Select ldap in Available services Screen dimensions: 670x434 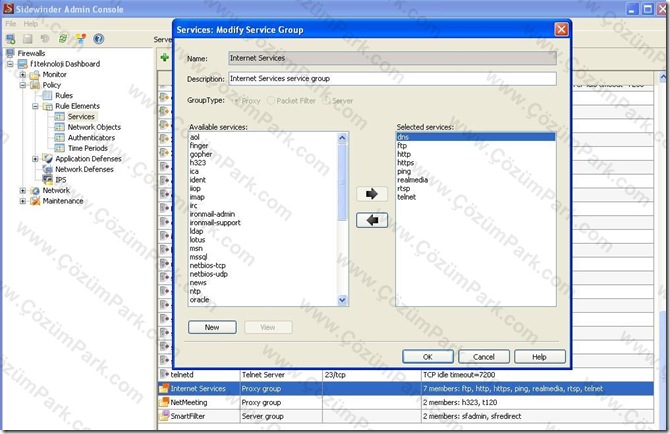(196, 231)
